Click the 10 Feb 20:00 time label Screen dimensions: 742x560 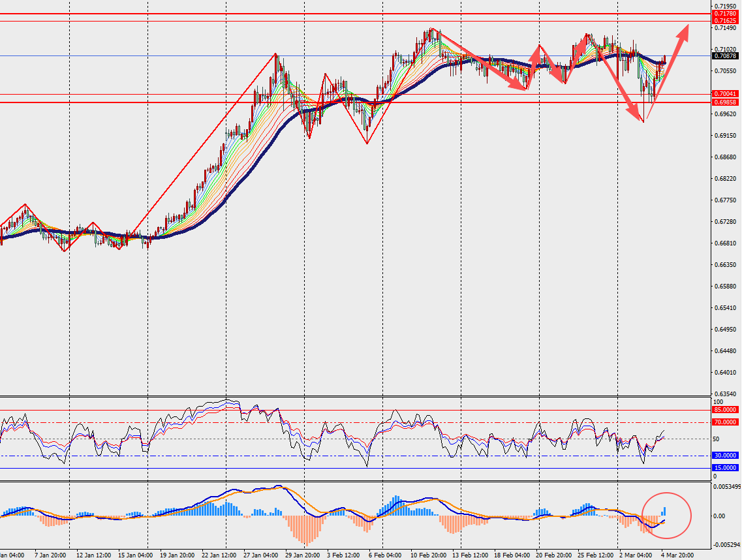tap(427, 555)
